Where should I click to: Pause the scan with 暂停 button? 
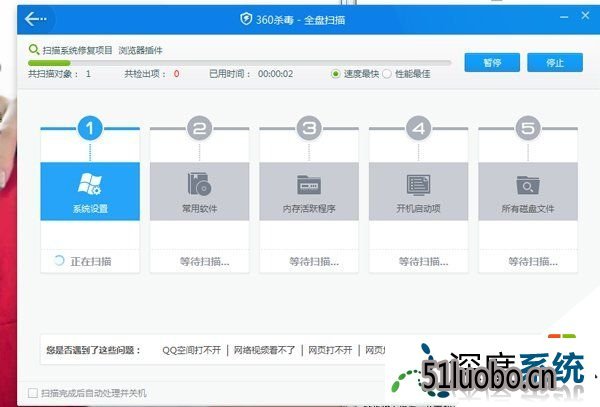pyautogui.click(x=492, y=62)
